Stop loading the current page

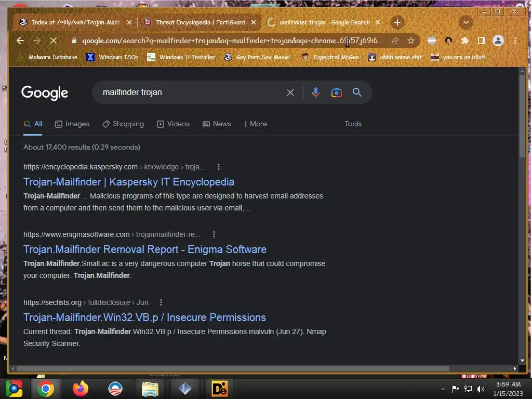click(54, 41)
